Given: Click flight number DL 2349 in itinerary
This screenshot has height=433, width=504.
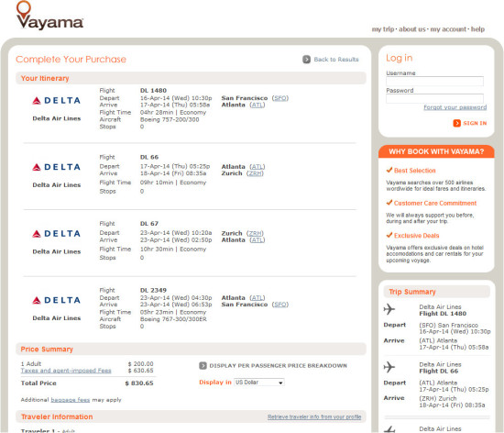Looking at the screenshot, I should (153, 290).
